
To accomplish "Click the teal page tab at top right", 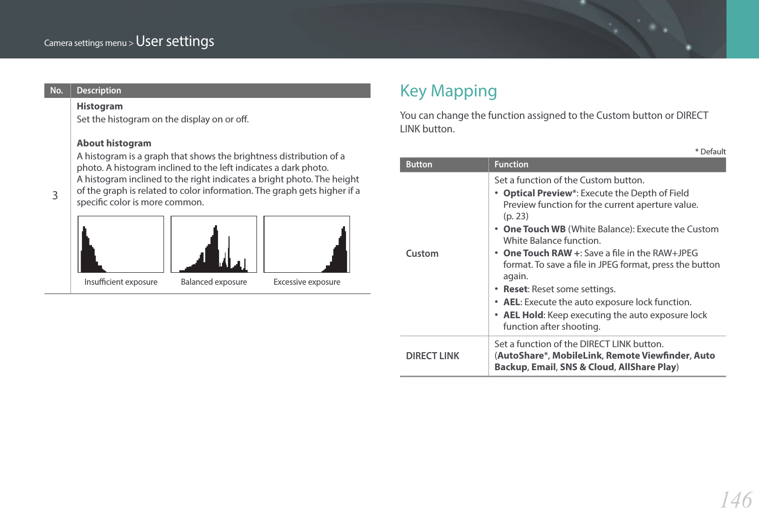I will pyautogui.click(x=742, y=29).
